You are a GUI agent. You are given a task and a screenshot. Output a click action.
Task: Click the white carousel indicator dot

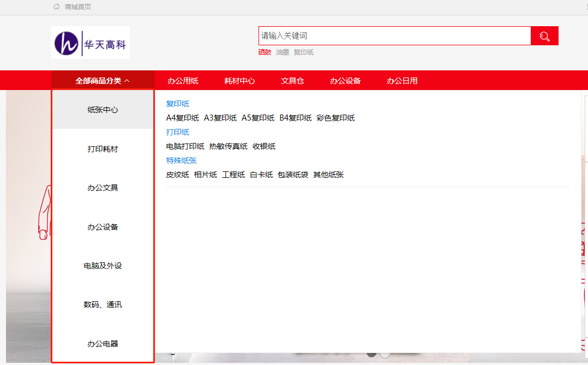click(385, 354)
